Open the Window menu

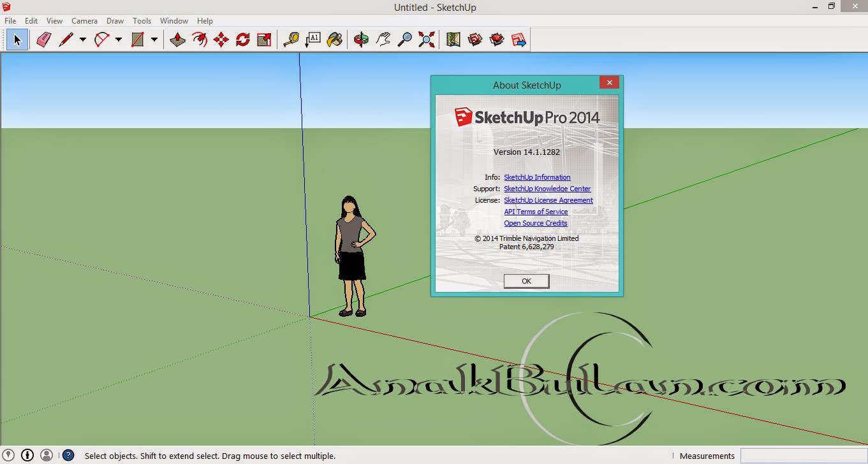pos(174,21)
